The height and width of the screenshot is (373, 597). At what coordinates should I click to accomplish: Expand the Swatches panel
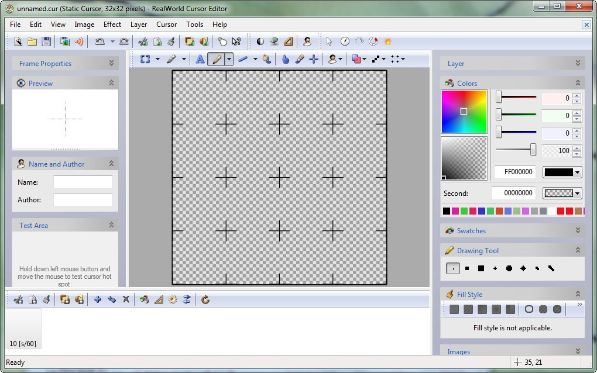[578, 230]
